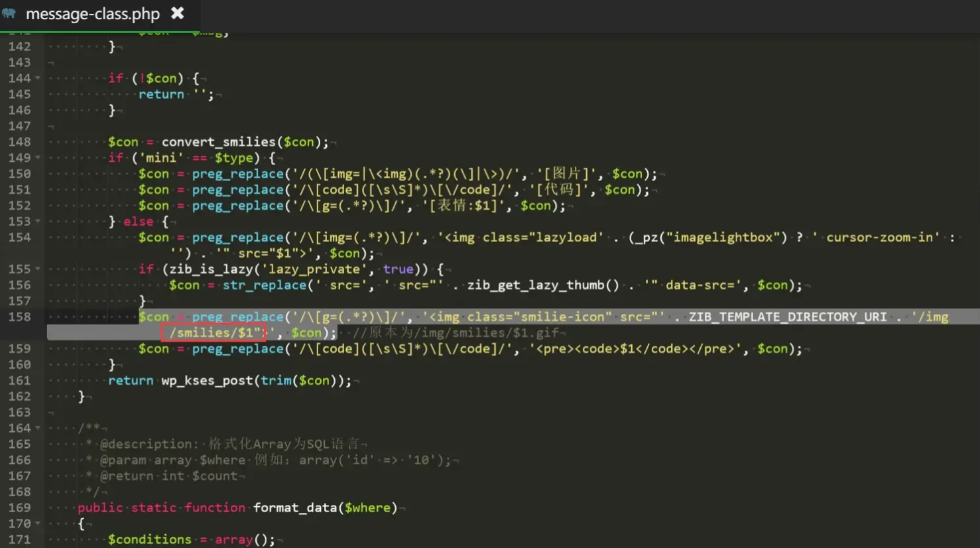Image resolution: width=980 pixels, height=548 pixels.
Task: Select line number 161 in the gutter
Action: point(19,381)
